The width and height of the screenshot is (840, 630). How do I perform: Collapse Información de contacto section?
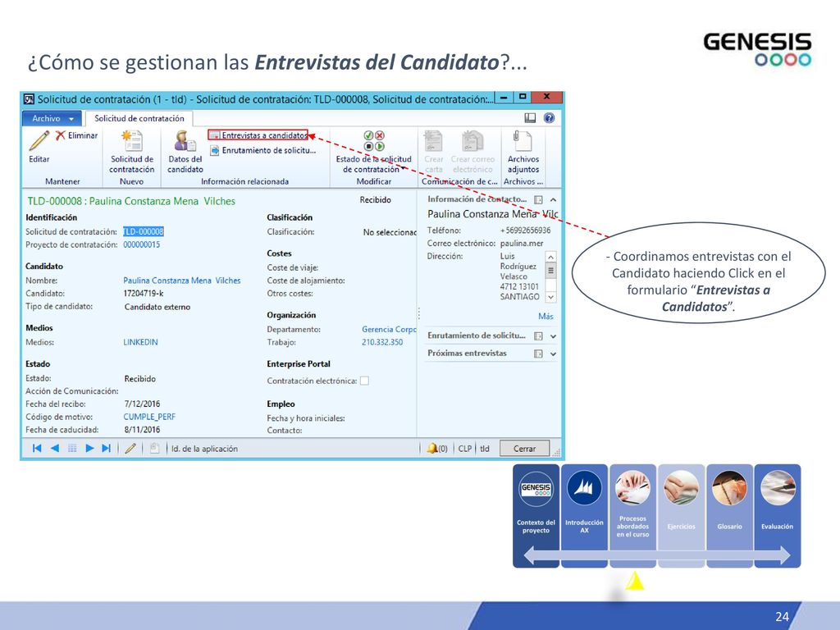pos(554,200)
